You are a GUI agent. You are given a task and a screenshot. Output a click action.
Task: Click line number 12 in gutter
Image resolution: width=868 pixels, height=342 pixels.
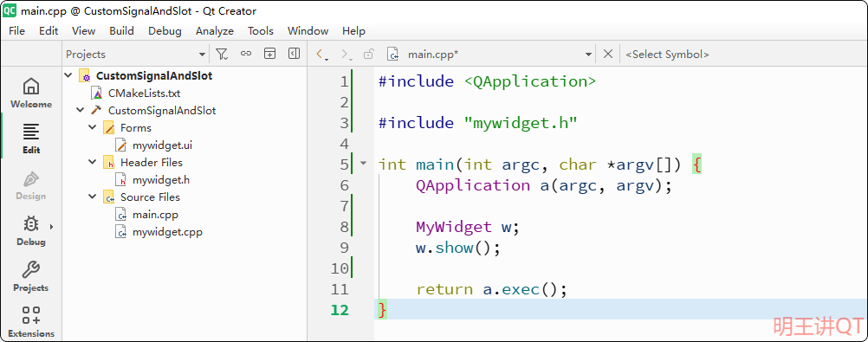click(x=340, y=310)
